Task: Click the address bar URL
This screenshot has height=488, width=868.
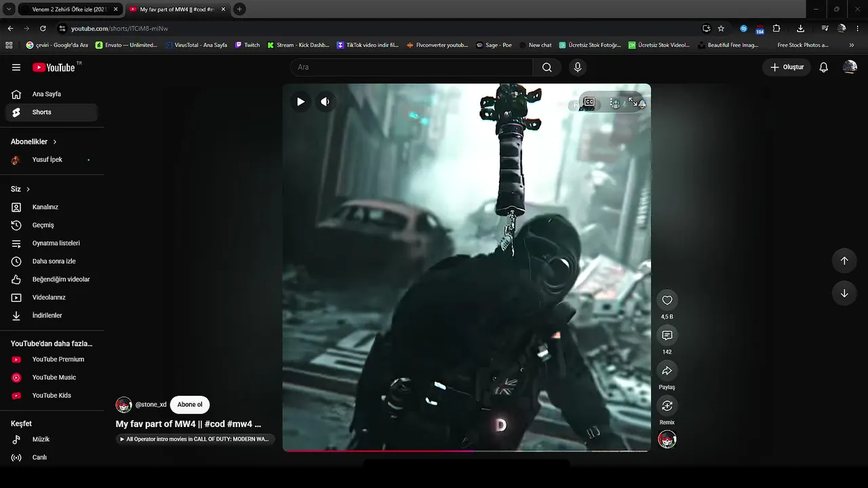Action: [119, 28]
